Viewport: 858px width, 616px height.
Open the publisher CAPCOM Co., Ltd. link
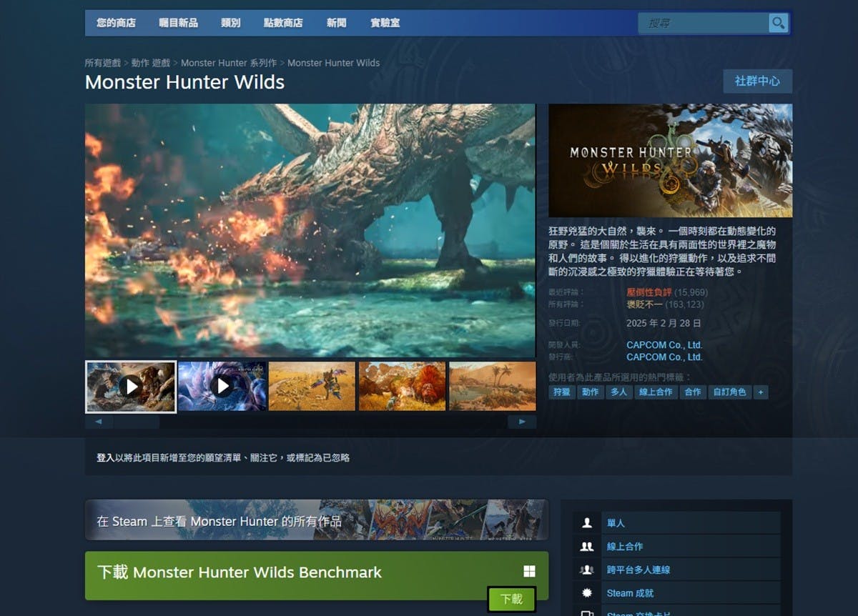pos(664,357)
